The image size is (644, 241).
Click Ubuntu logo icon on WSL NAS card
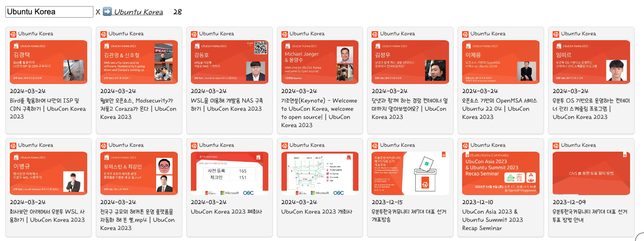click(194, 34)
